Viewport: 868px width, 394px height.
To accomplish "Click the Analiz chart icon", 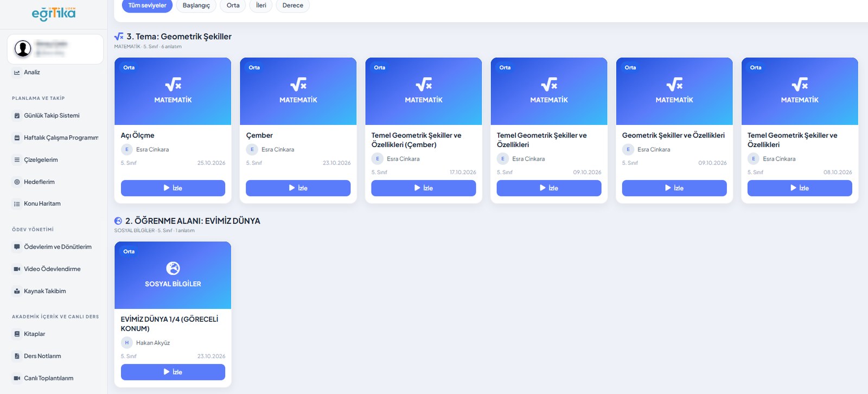I will click(17, 72).
